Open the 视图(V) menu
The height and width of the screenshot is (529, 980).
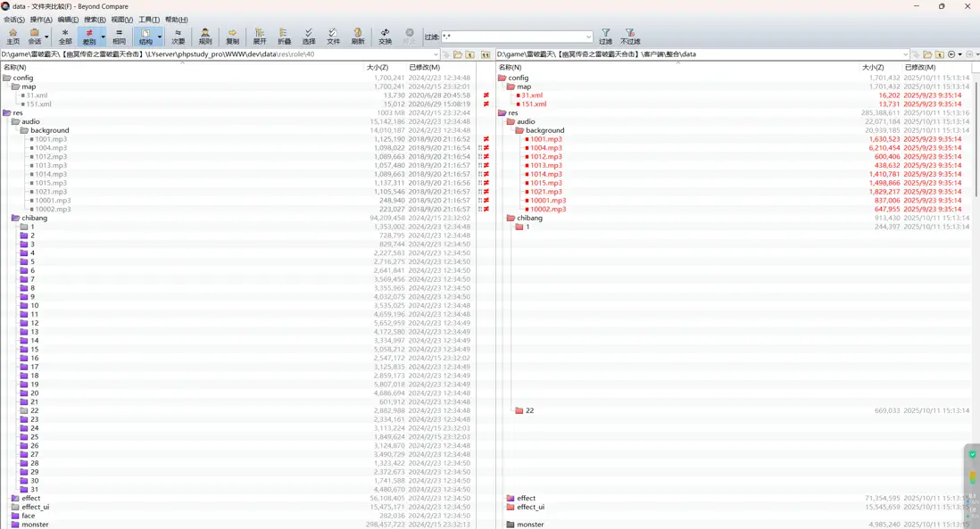(122, 20)
